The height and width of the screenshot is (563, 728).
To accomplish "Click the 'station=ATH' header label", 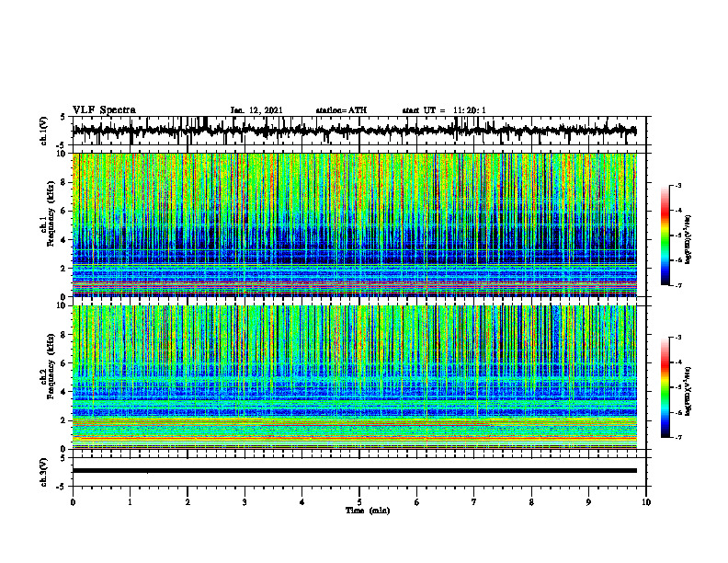I will (x=341, y=110).
